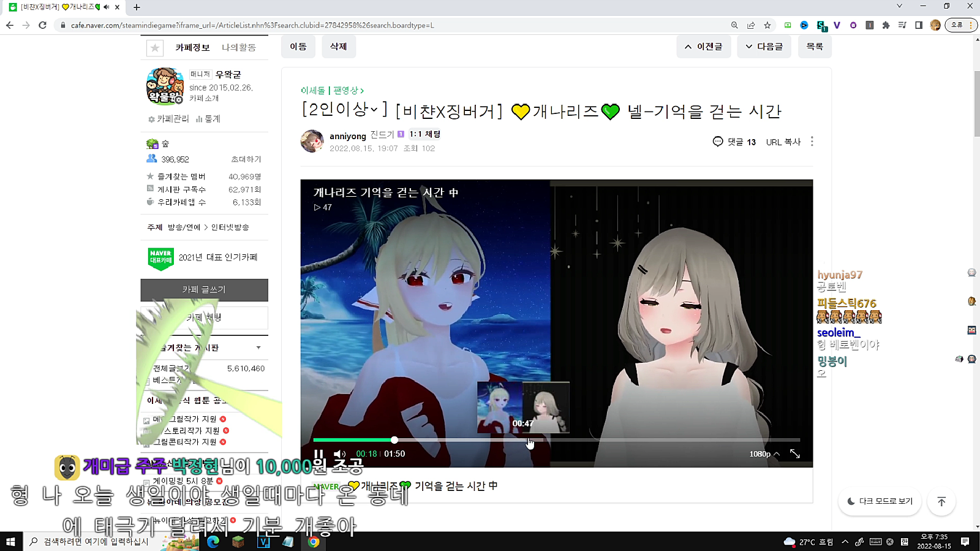Switch to the 나의활동 tab
This screenshot has width=980, height=551.
[239, 47]
